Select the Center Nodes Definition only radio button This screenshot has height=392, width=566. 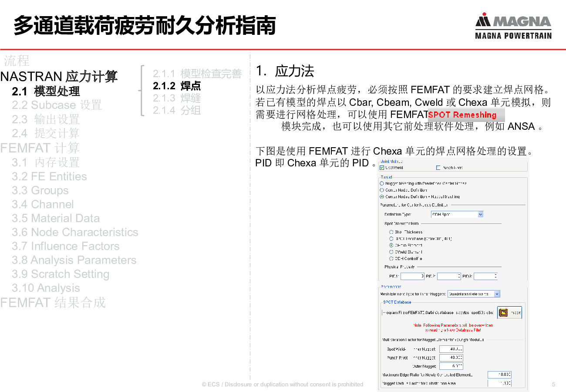(x=382, y=190)
